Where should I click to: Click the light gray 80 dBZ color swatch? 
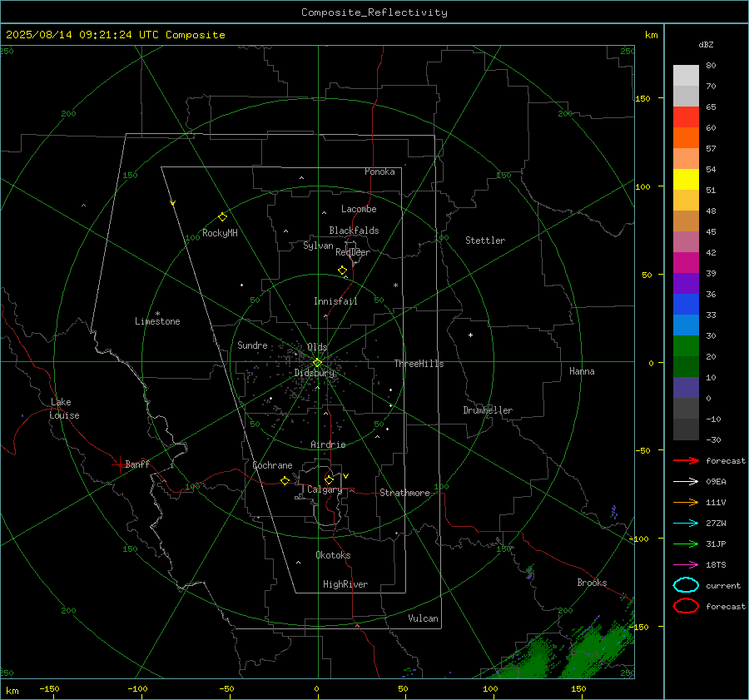[686, 76]
